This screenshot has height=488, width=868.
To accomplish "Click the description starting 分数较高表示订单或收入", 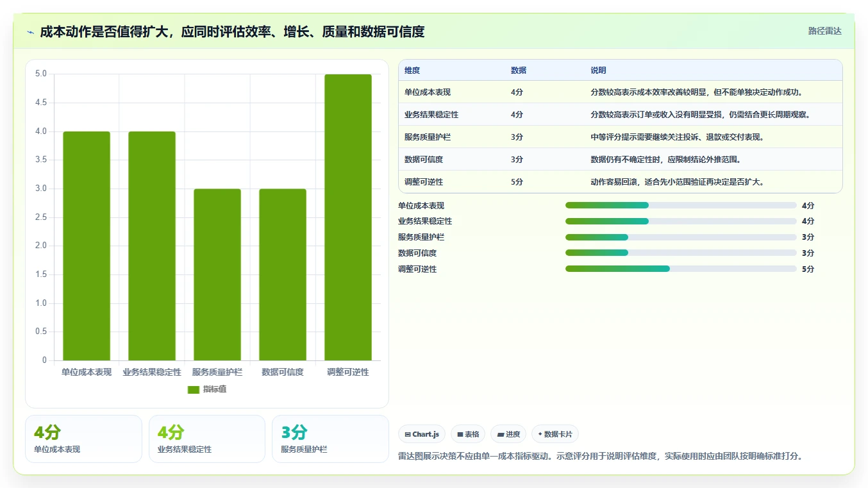I will [701, 115].
